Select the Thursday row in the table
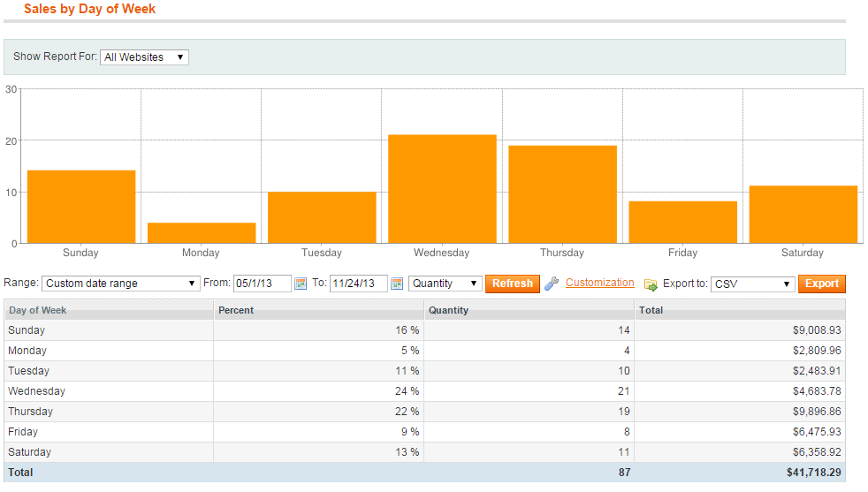868x492 pixels. pyautogui.click(x=424, y=412)
